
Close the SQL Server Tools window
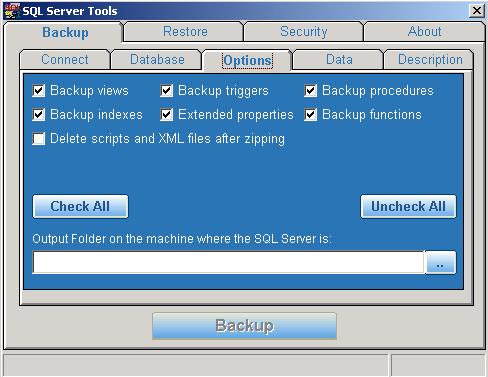click(x=477, y=11)
